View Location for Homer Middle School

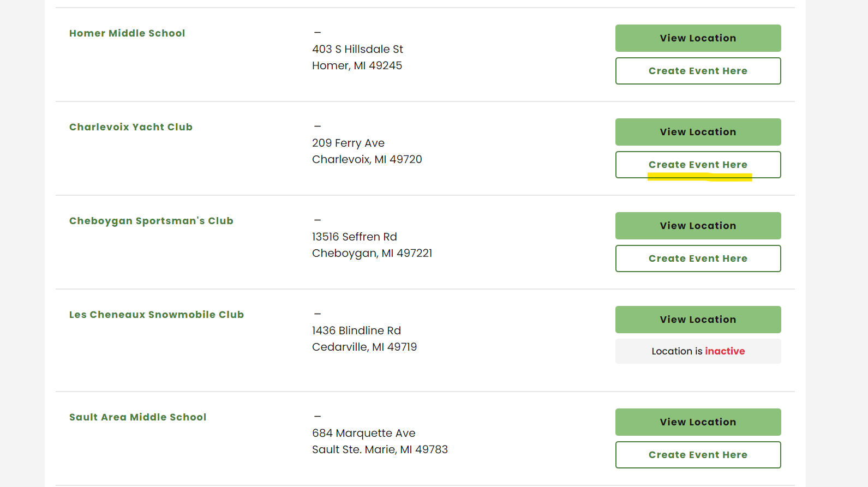(x=698, y=38)
